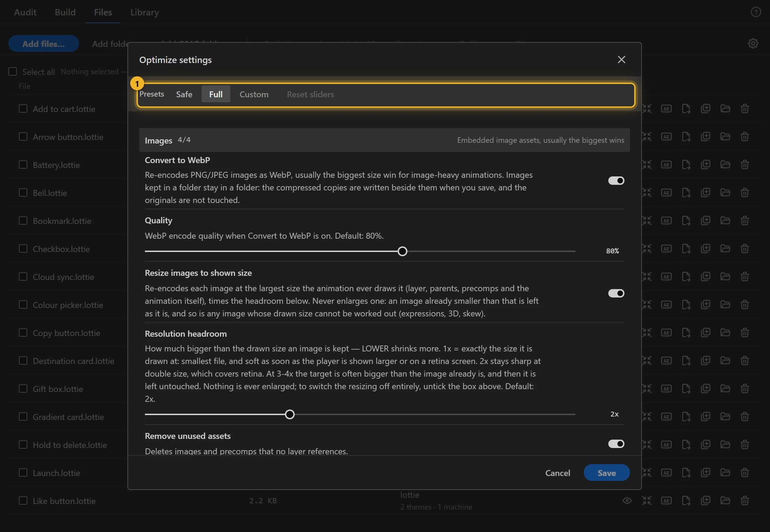
Task: Click the Save button
Action: click(x=607, y=473)
